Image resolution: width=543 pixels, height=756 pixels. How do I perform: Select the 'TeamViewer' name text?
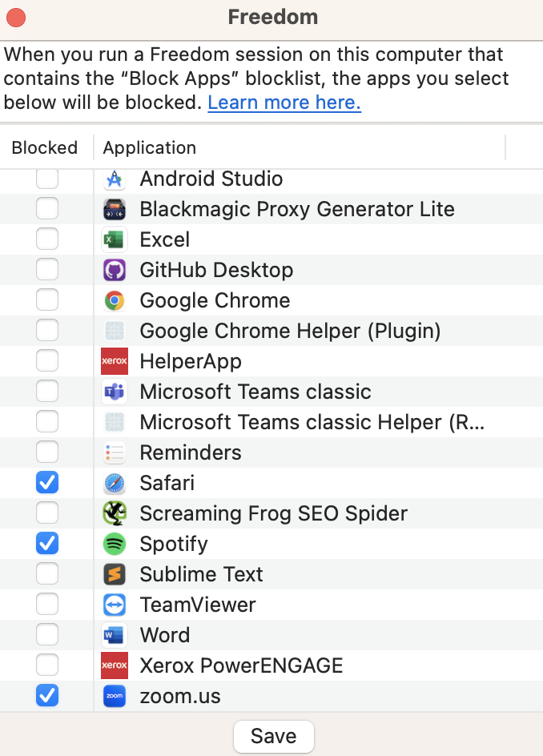coord(198,605)
